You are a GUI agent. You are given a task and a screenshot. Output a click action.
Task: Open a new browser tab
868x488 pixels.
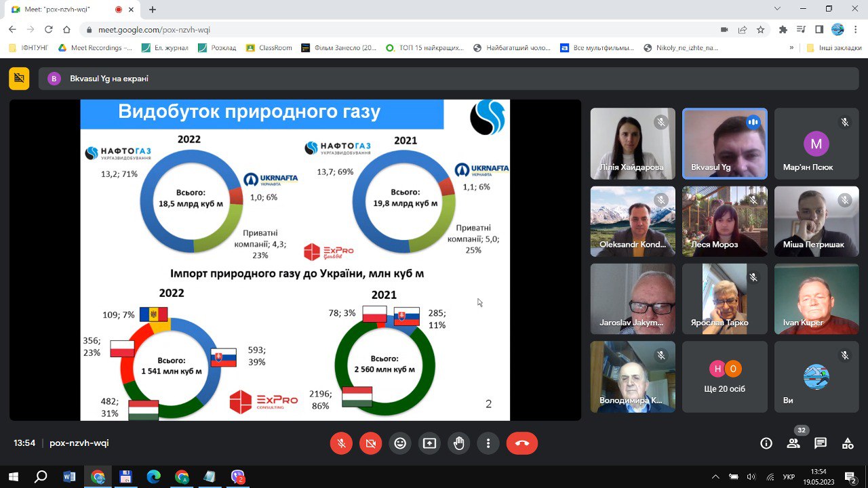point(153,9)
